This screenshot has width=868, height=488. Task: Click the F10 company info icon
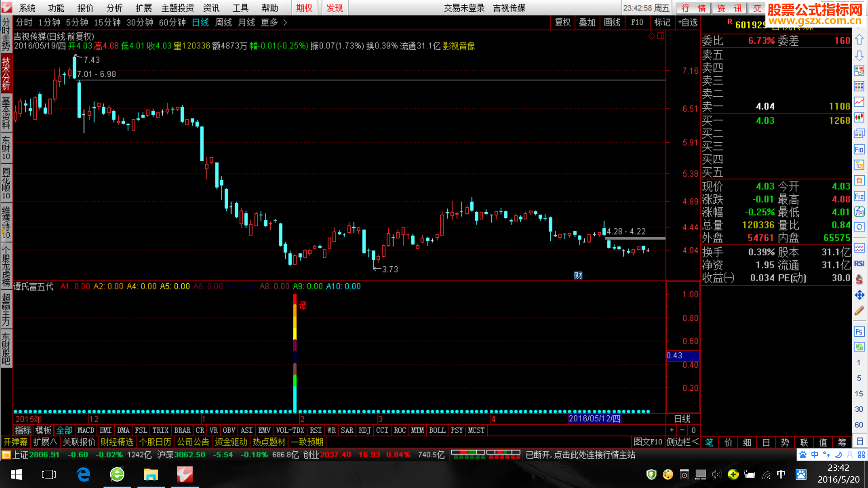[859, 149]
